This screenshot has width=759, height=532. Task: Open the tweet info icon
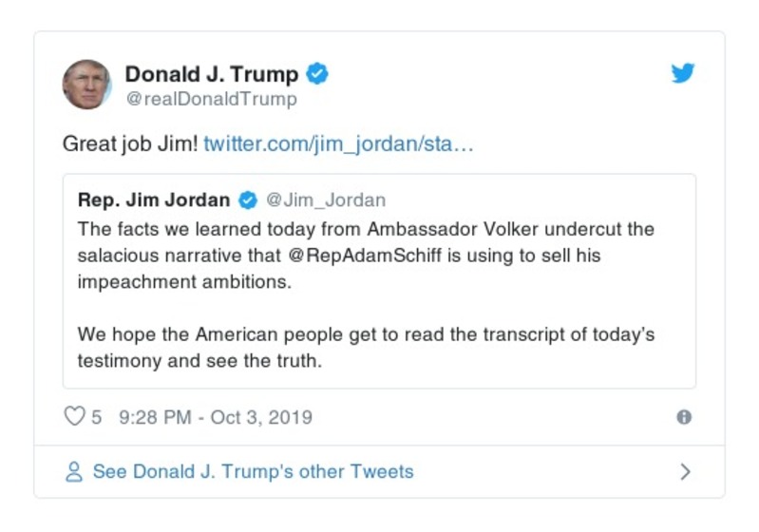pos(683,417)
